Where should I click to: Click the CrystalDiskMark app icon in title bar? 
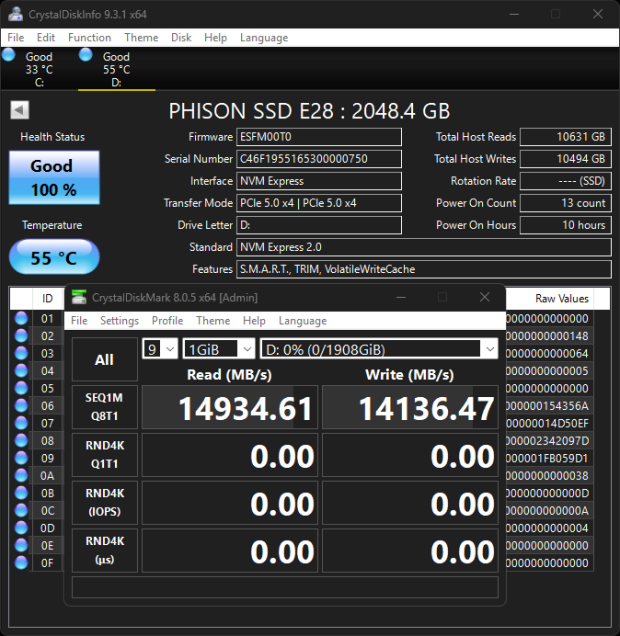click(x=79, y=297)
